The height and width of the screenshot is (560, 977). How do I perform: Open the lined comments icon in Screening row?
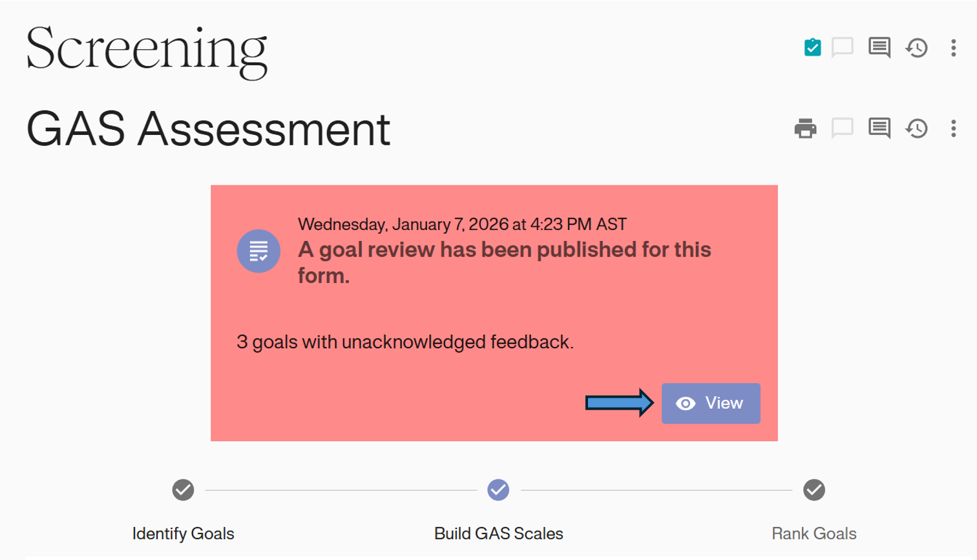pos(879,47)
